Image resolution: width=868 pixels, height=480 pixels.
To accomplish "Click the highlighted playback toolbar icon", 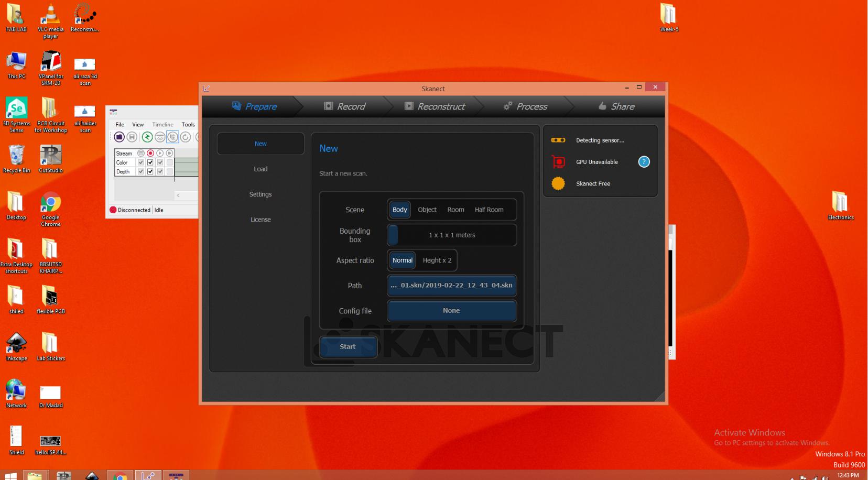I will (x=172, y=137).
